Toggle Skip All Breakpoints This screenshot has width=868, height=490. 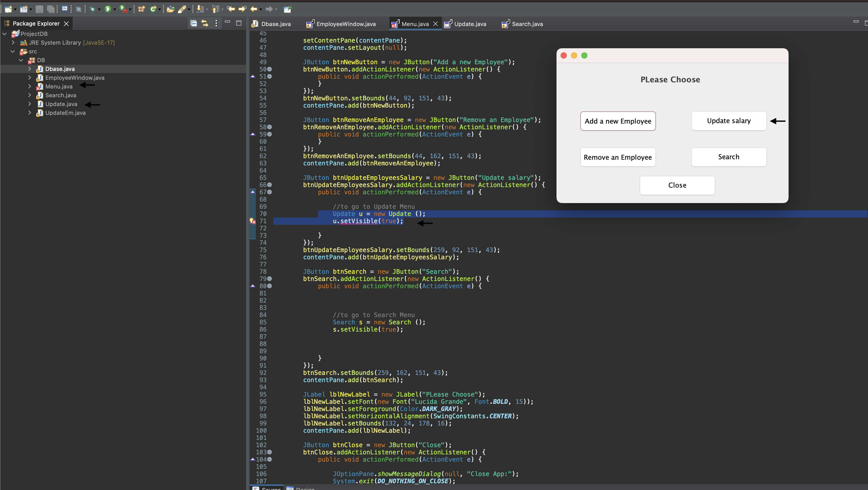coord(78,9)
